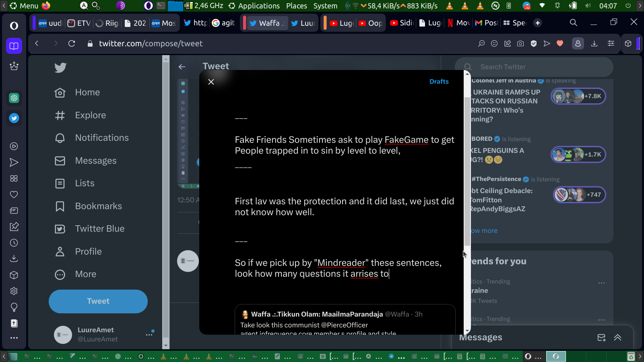Open ChatGPT in the Opera sidebar
Viewport: 644px width, 362px height.
click(14, 98)
